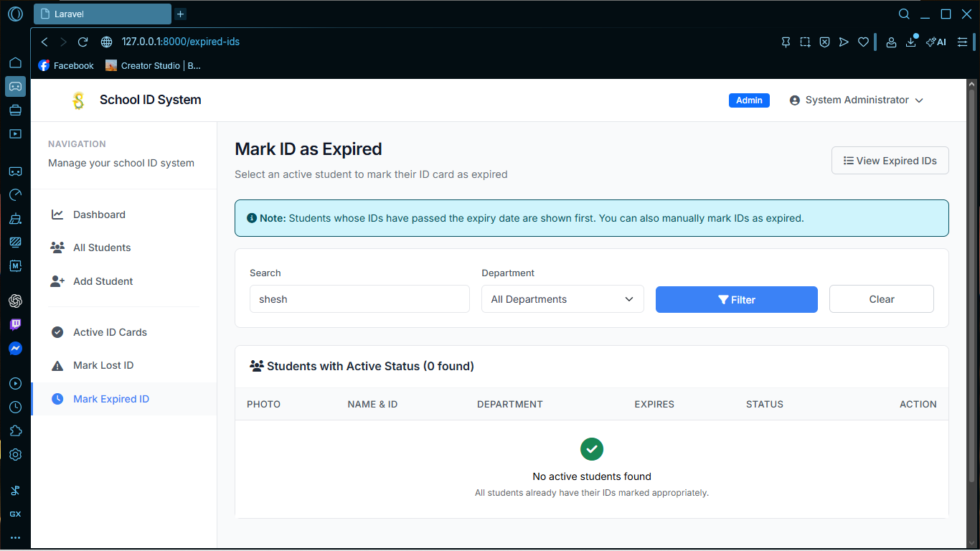Click the address bar URL

tap(181, 42)
